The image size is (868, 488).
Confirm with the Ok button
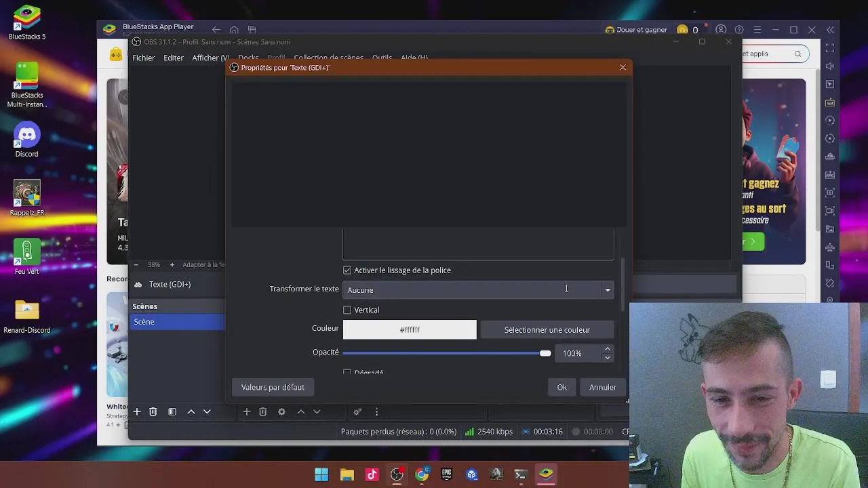561,387
